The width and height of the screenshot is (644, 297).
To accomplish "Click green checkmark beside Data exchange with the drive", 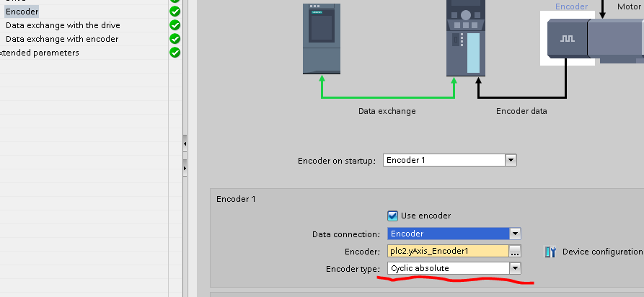I will click(x=175, y=25).
